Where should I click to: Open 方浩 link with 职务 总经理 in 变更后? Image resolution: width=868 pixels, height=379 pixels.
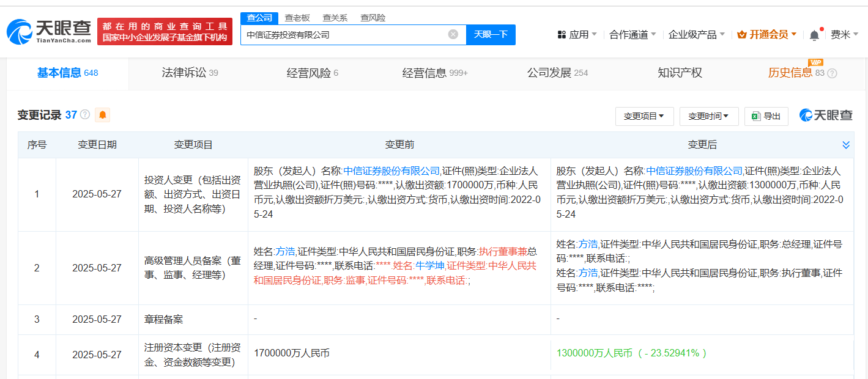tap(588, 245)
